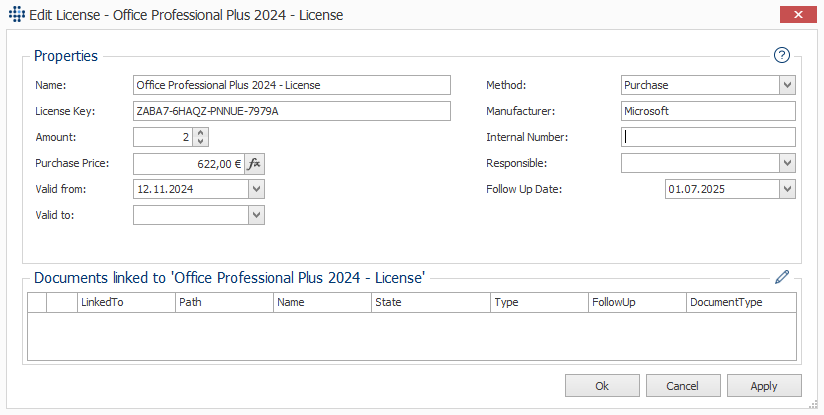Click the Manufacturer label
The height and width of the screenshot is (415, 824).
[520, 111]
